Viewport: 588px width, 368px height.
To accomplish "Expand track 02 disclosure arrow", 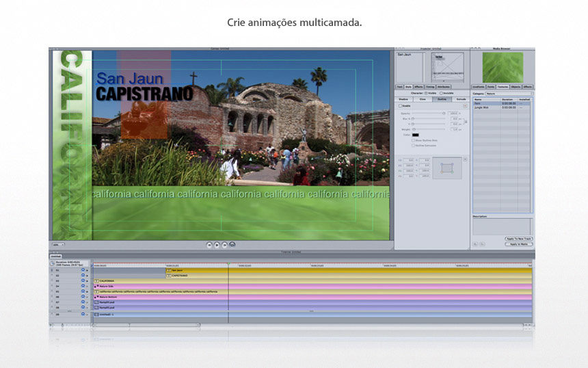I will tap(88, 275).
